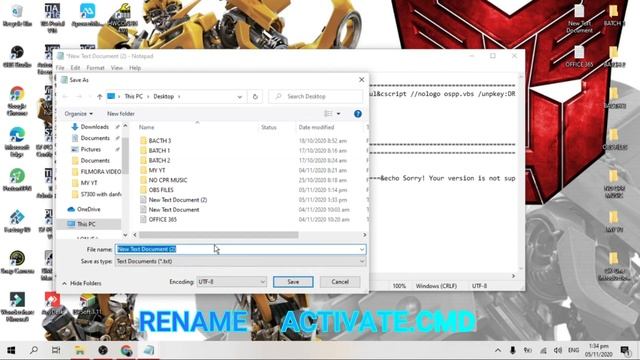
Task: Select Desktop in the address breadcrumb
Action: [164, 96]
